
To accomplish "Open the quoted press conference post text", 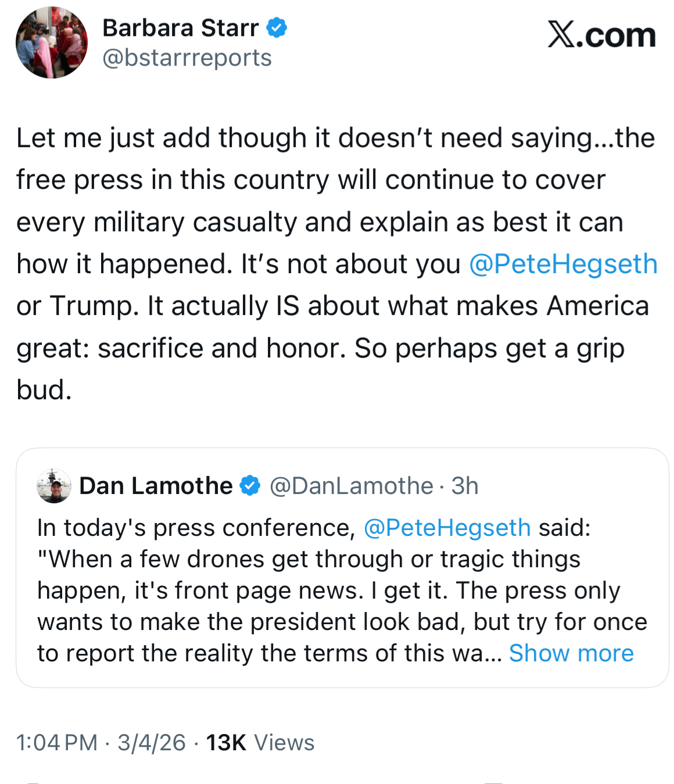I will click(325, 590).
